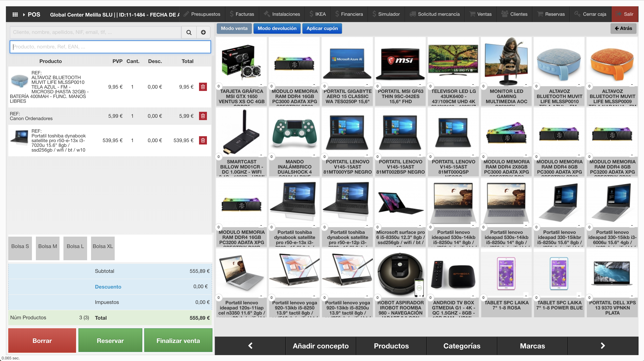Select orange Altavoz Bluetooth MLSSP0009 product

pyautogui.click(x=612, y=72)
